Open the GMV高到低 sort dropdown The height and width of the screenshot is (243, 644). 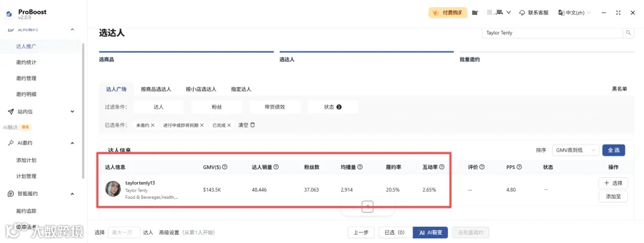coord(575,150)
